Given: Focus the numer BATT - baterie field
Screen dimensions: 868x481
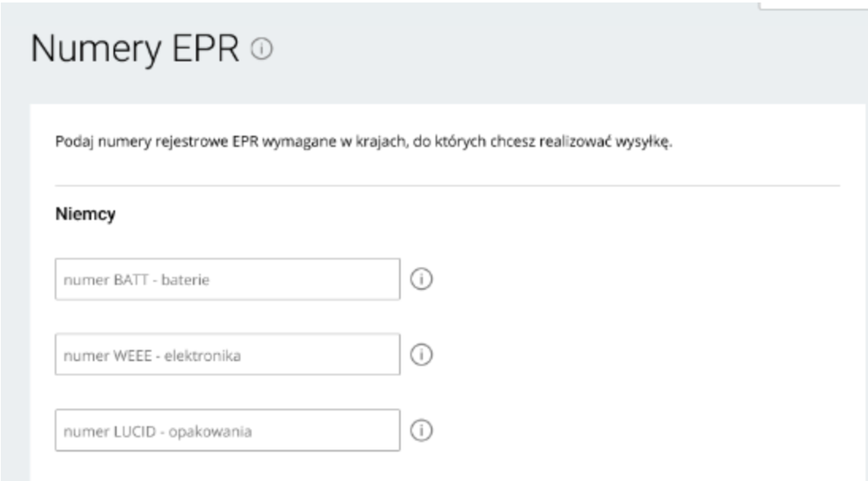Looking at the screenshot, I should 227,280.
